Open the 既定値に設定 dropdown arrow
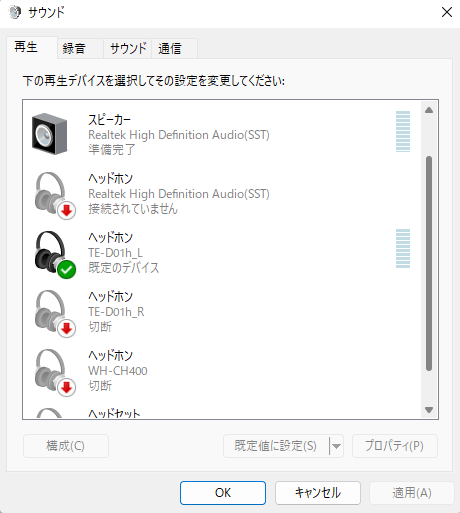The height and width of the screenshot is (513, 460). click(336, 446)
